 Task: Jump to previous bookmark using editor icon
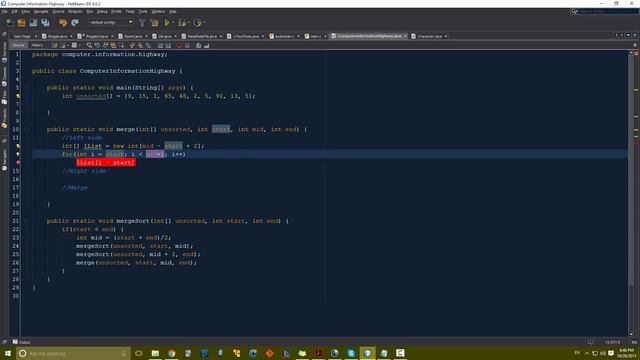click(x=132, y=45)
